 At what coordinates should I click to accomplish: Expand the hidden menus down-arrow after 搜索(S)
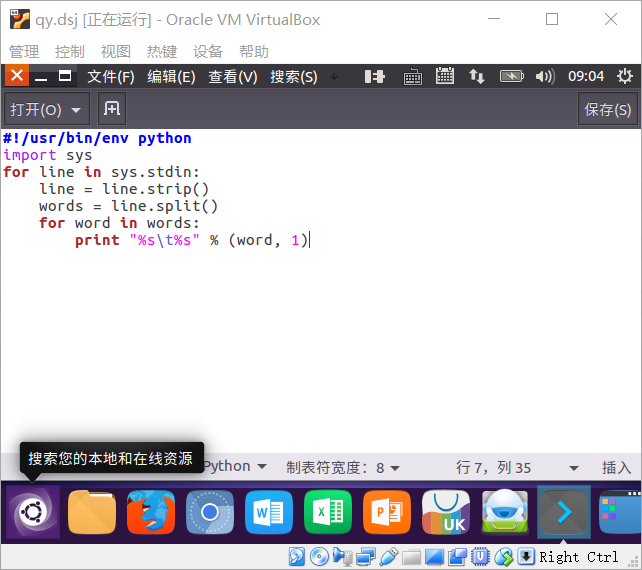(334, 76)
